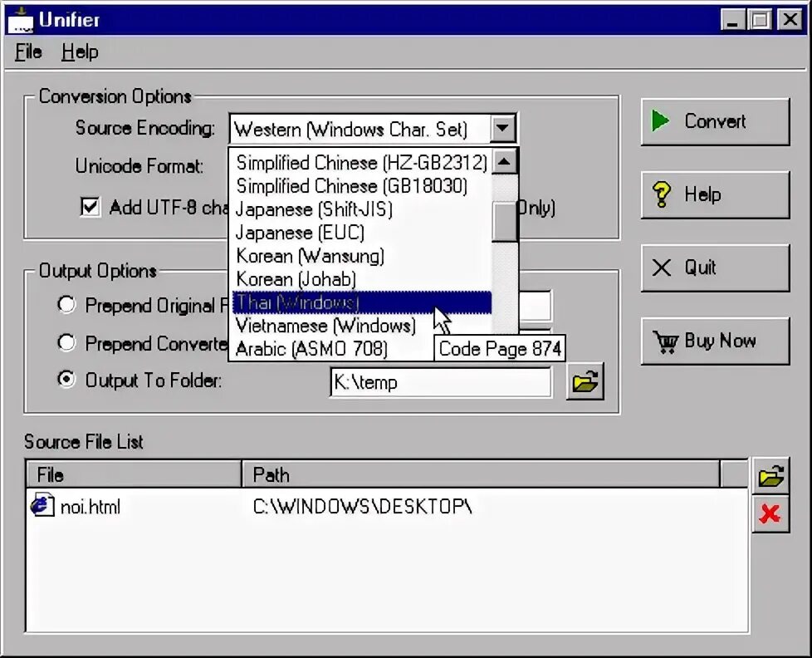Screen dimensions: 812x658
Task: Select Simplified Chinese (HZ-GB2312) encoding
Action: [x=361, y=163]
